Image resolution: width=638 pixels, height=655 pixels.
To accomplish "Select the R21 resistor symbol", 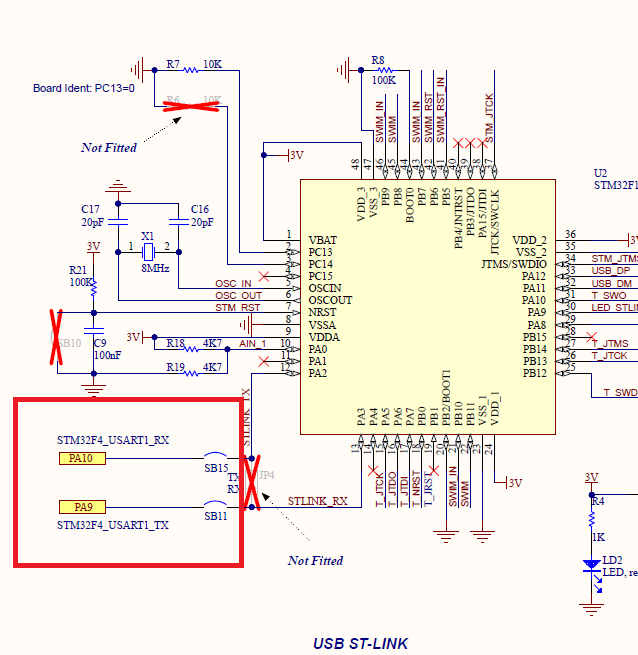I will [94, 288].
